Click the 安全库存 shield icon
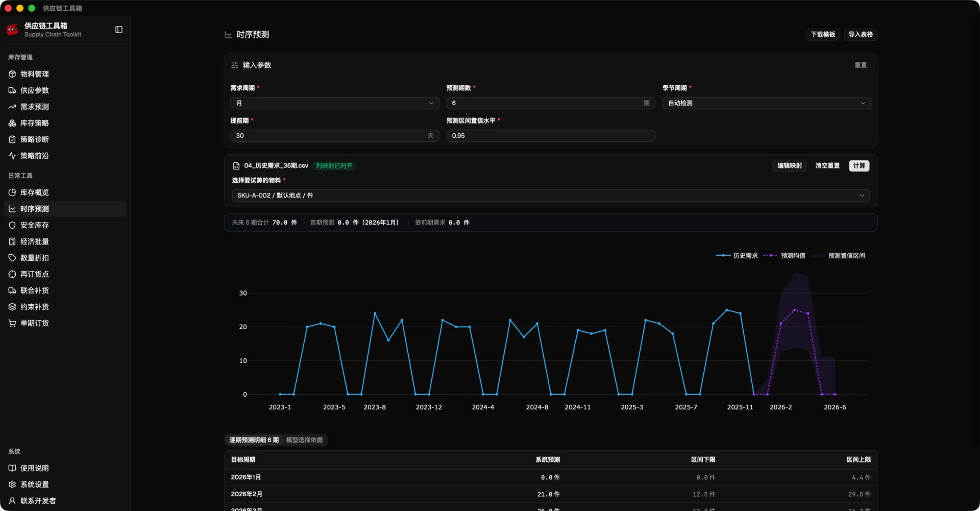Screen dimensions: 980x511 pos(12,225)
